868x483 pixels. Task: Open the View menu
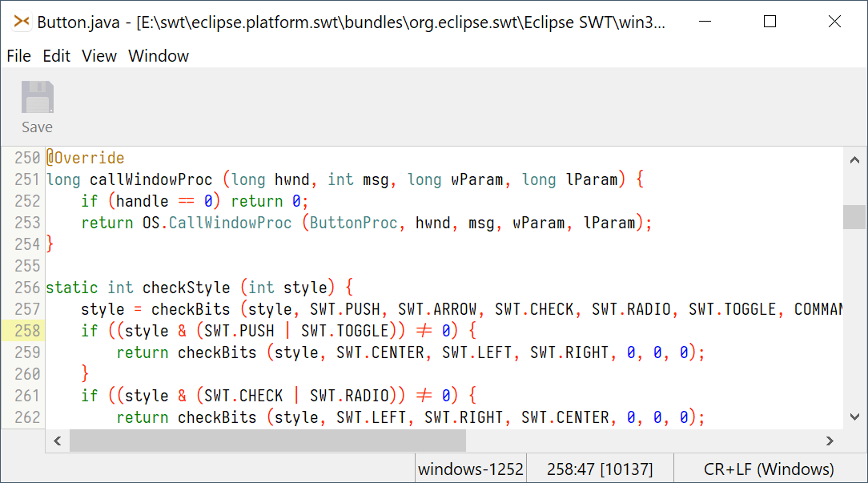coord(98,56)
